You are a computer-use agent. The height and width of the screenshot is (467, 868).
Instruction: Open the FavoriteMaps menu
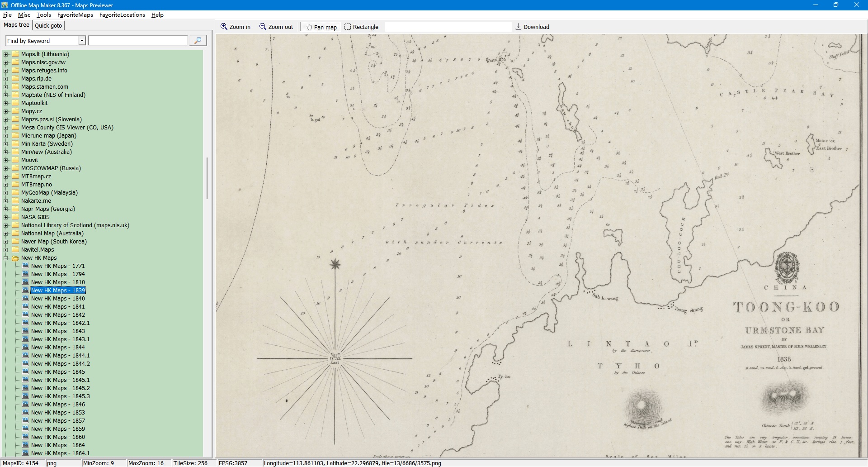pos(75,15)
